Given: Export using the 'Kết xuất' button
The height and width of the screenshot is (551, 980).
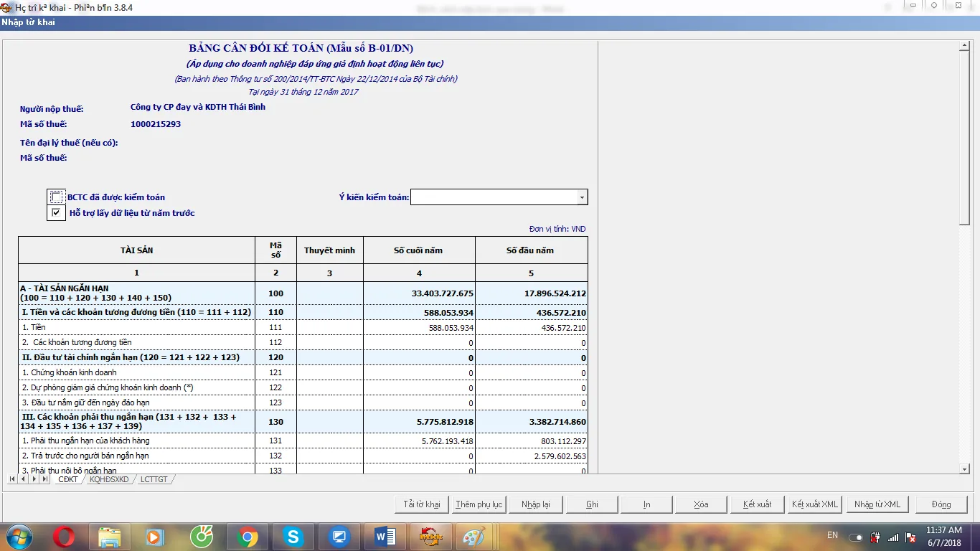Looking at the screenshot, I should (757, 504).
